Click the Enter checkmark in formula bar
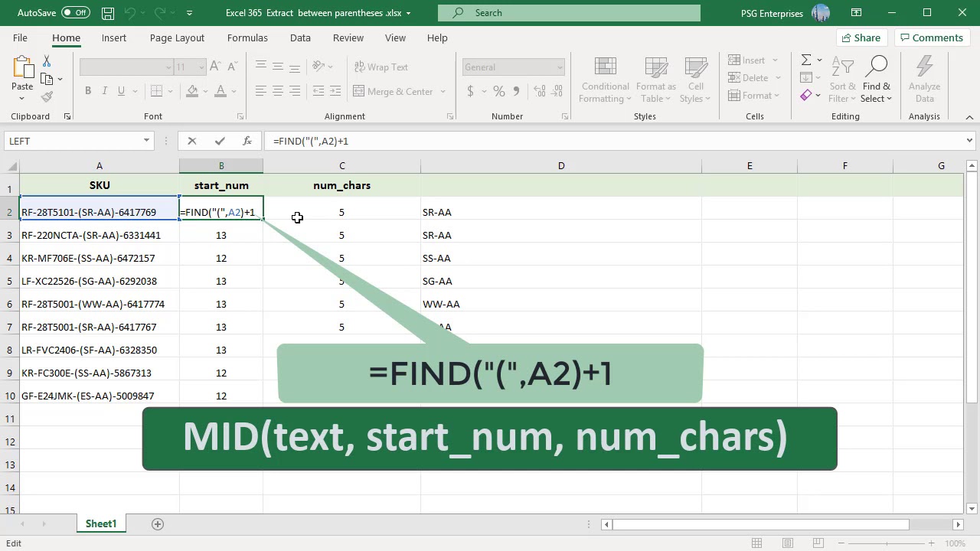Screen dimensions: 980x551 point(220,141)
